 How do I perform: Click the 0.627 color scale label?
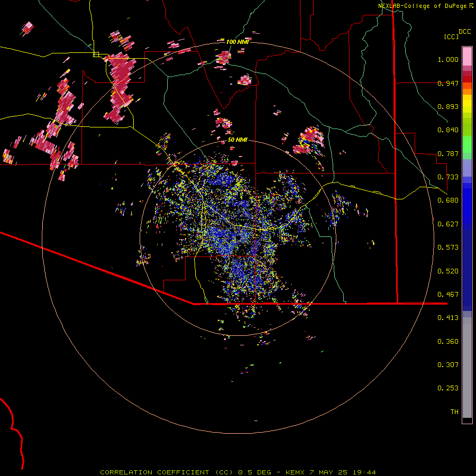click(448, 224)
